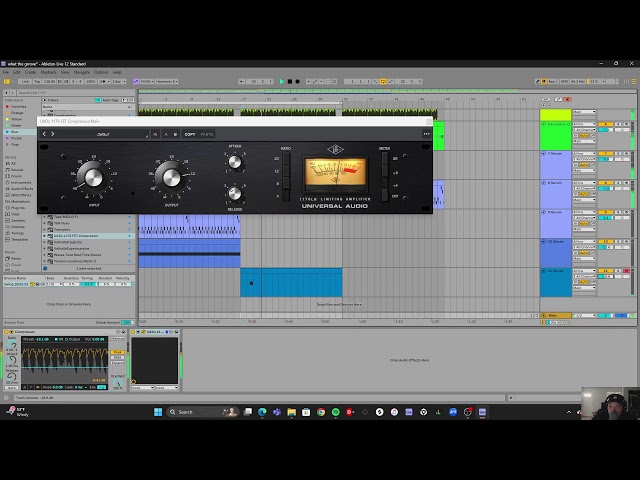Click the 1176 RELEASE knob
Screen dimensions: 640x480
click(x=235, y=193)
